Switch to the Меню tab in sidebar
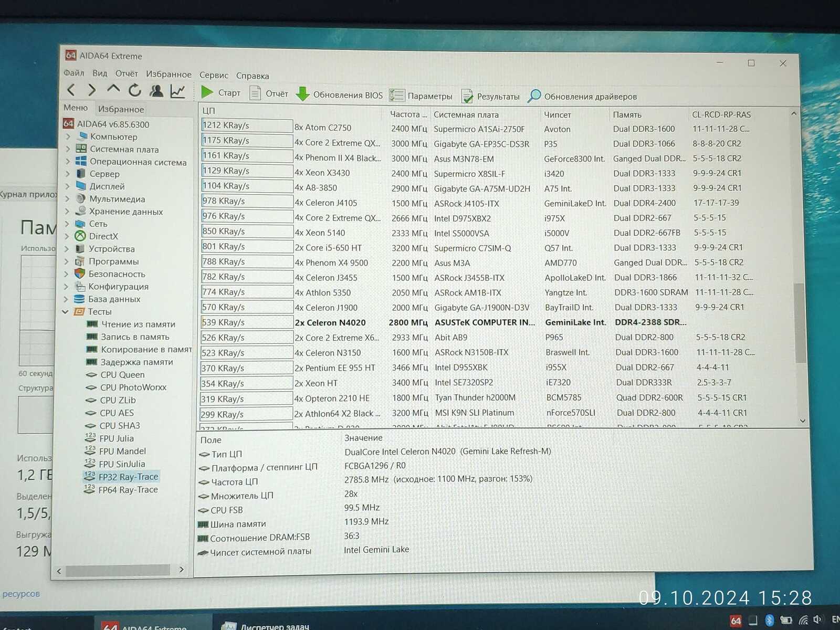Image resolution: width=840 pixels, height=630 pixels. click(76, 108)
